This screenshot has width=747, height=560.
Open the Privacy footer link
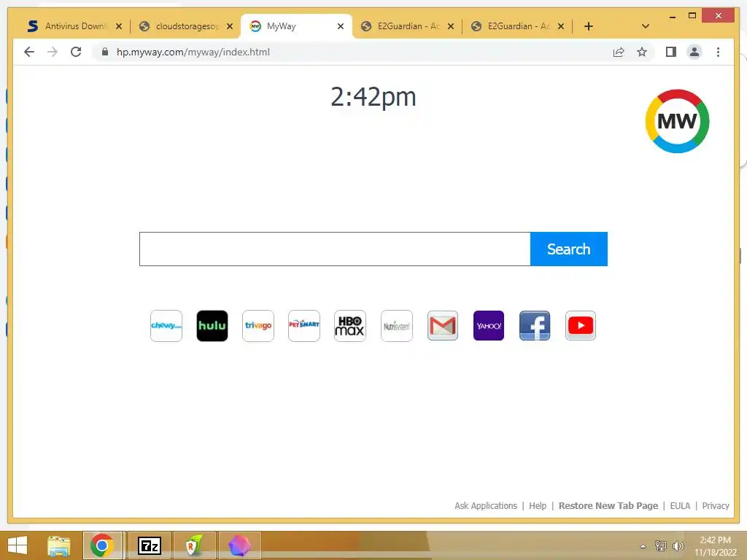[716, 506]
